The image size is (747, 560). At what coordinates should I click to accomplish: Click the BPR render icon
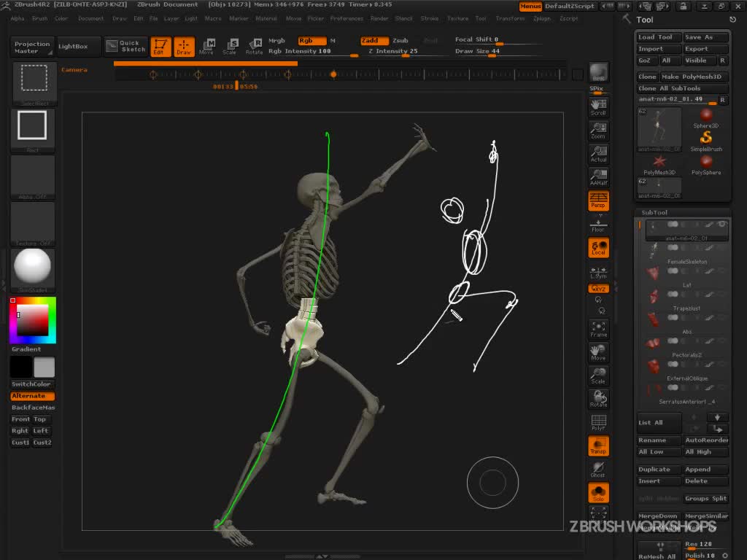[x=598, y=72]
